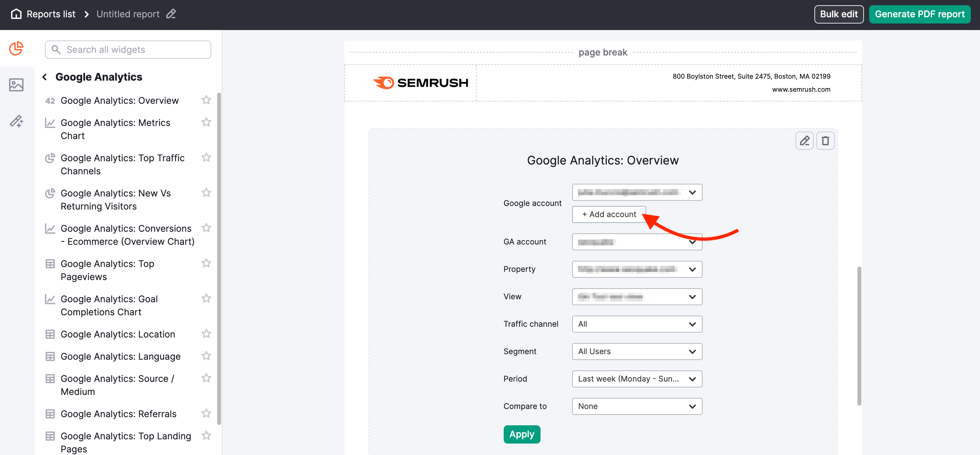This screenshot has width=980, height=455.
Task: Click the image panel icon in sidebar
Action: [x=16, y=85]
